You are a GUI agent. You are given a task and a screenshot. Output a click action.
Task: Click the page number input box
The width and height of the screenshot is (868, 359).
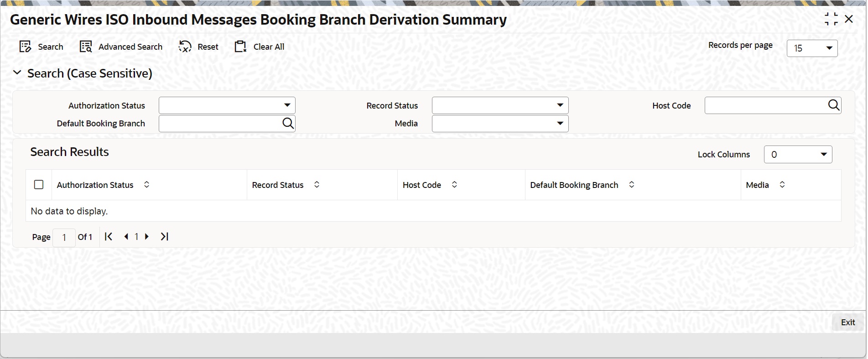[64, 237]
